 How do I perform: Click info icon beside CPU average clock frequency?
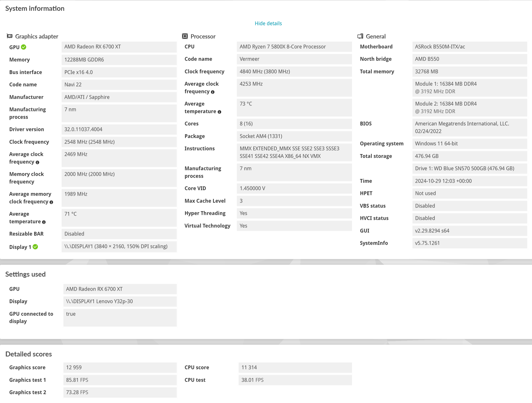(213, 92)
